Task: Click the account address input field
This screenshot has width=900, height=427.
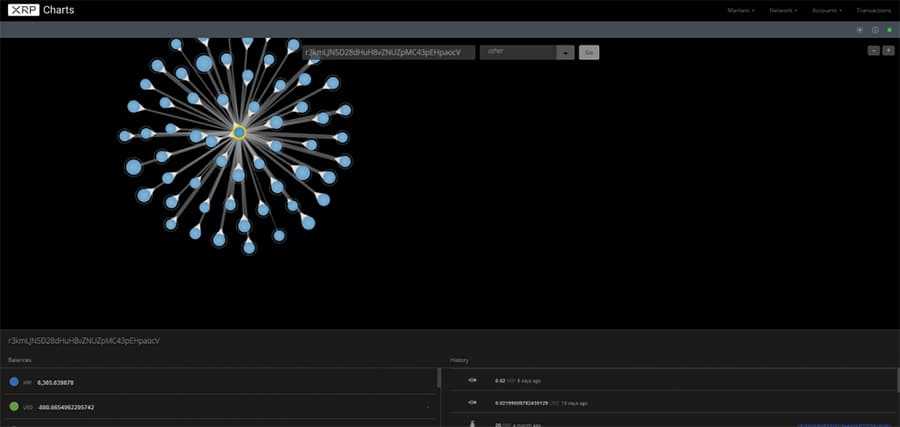Action: pyautogui.click(x=389, y=52)
